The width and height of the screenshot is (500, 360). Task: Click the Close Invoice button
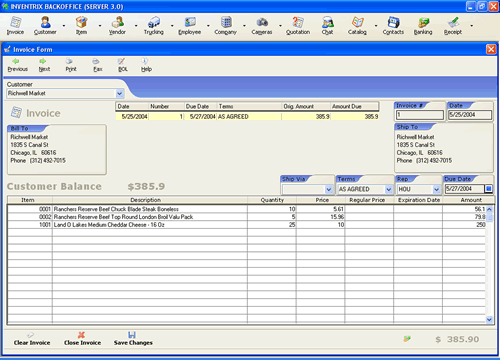[x=82, y=339]
